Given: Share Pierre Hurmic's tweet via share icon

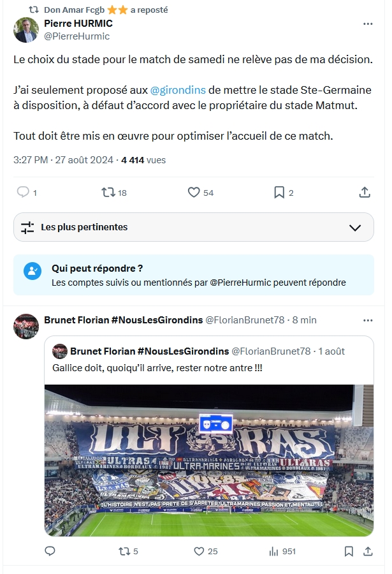Looking at the screenshot, I should [x=365, y=192].
